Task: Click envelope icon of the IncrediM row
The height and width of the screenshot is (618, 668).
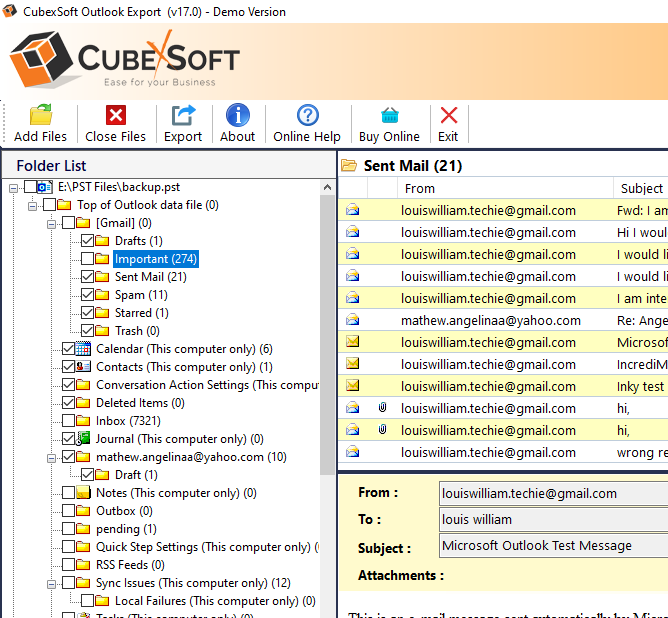Action: pyautogui.click(x=352, y=363)
